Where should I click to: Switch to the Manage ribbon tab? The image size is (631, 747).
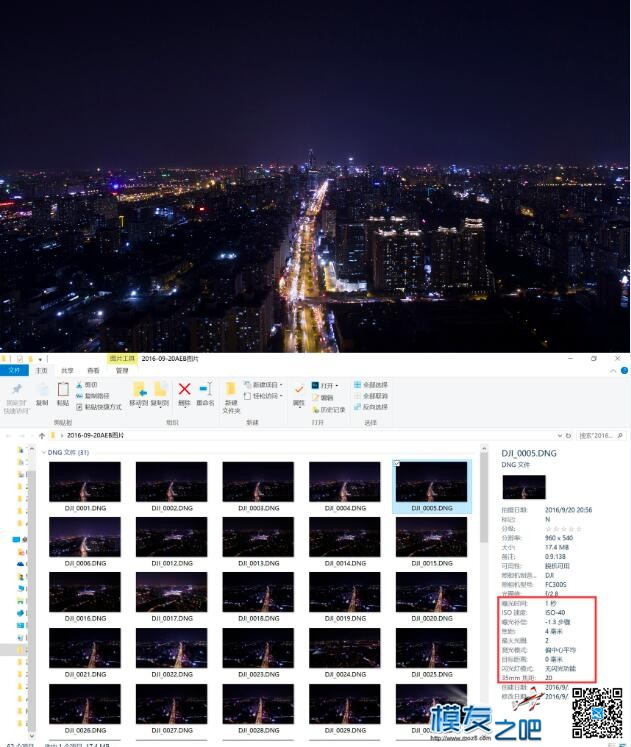coord(122,371)
